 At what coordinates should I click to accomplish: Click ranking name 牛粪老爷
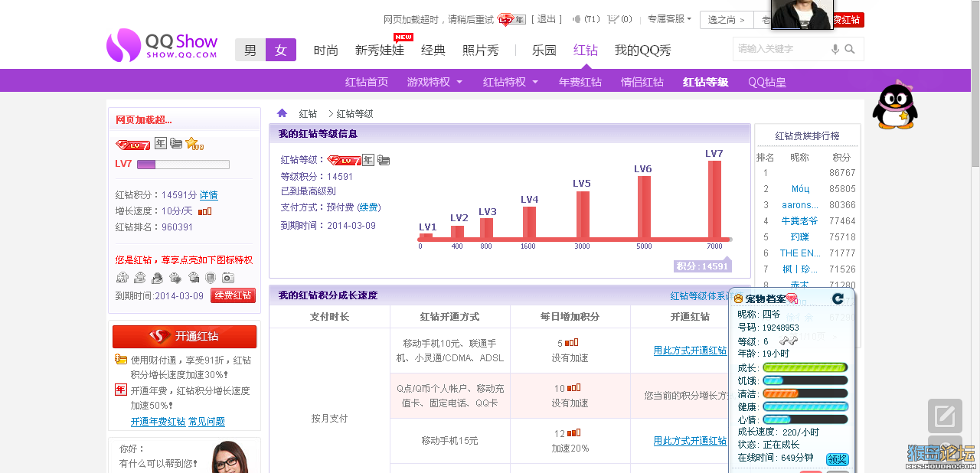pos(799,221)
